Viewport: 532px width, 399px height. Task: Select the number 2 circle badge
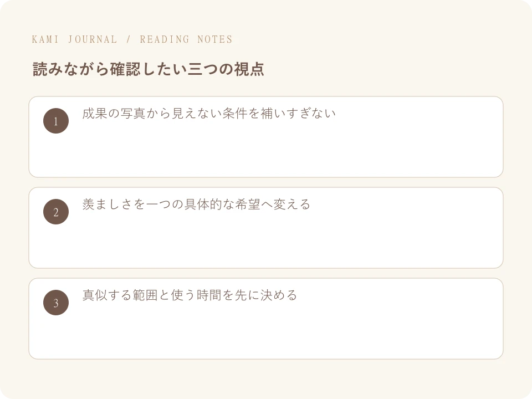(x=56, y=212)
